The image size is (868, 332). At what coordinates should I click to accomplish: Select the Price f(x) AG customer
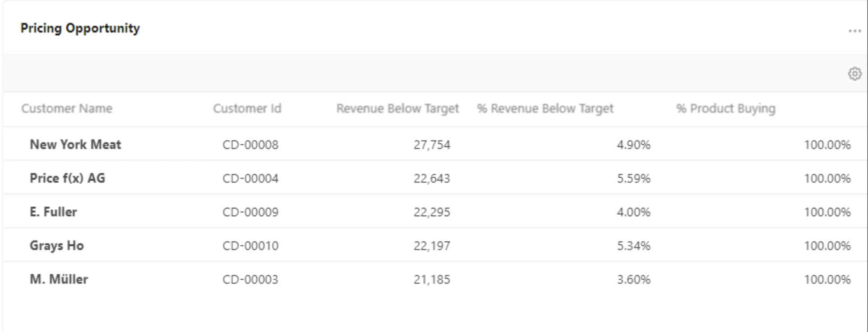67,178
